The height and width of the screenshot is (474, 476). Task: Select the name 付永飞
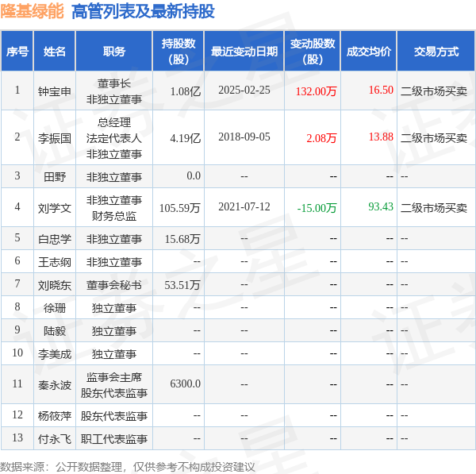[x=55, y=439]
